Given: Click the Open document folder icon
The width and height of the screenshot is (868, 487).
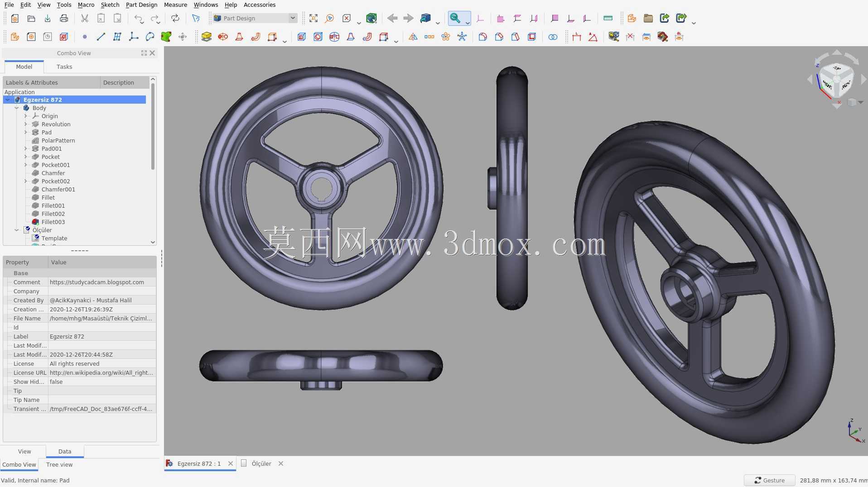Looking at the screenshot, I should point(31,18).
